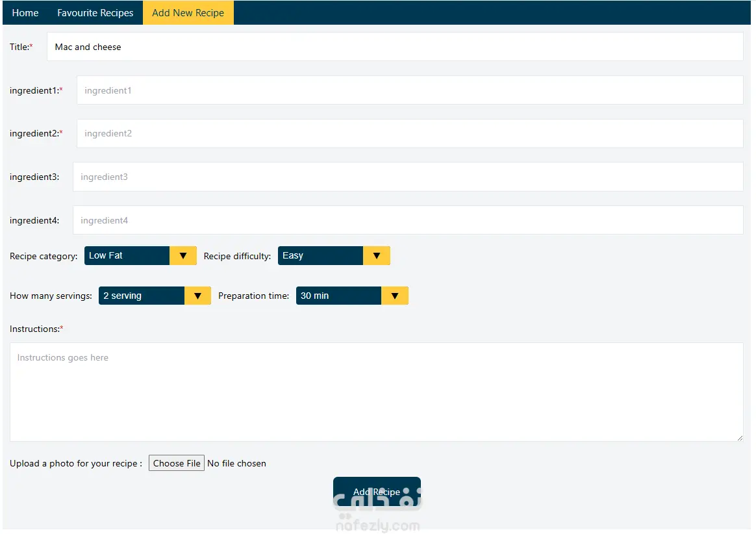Viewport: 756px width, 534px height.
Task: Click the Title field containing Mac and cheese
Action: pyautogui.click(x=395, y=47)
